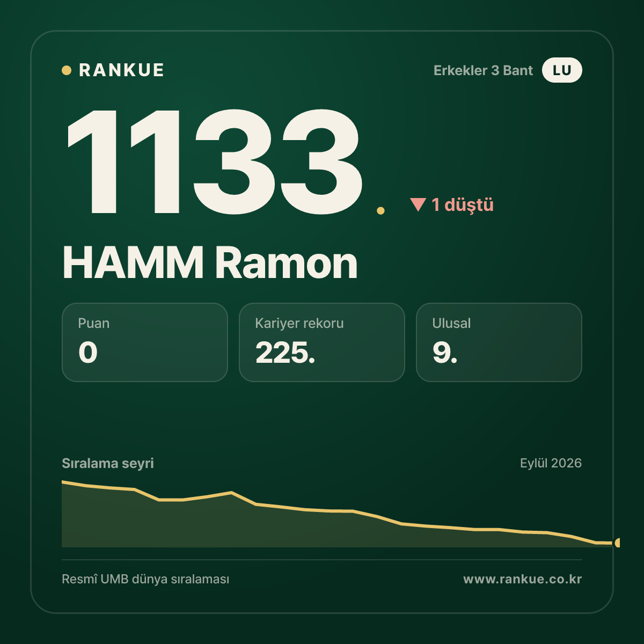Click the career record value 225.
644x644 pixels.
point(285,353)
